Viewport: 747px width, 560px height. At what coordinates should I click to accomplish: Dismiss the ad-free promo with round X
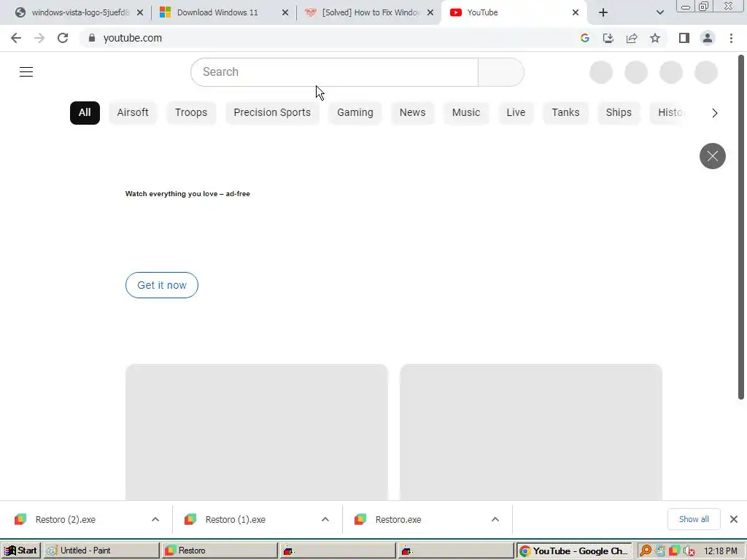[712, 156]
